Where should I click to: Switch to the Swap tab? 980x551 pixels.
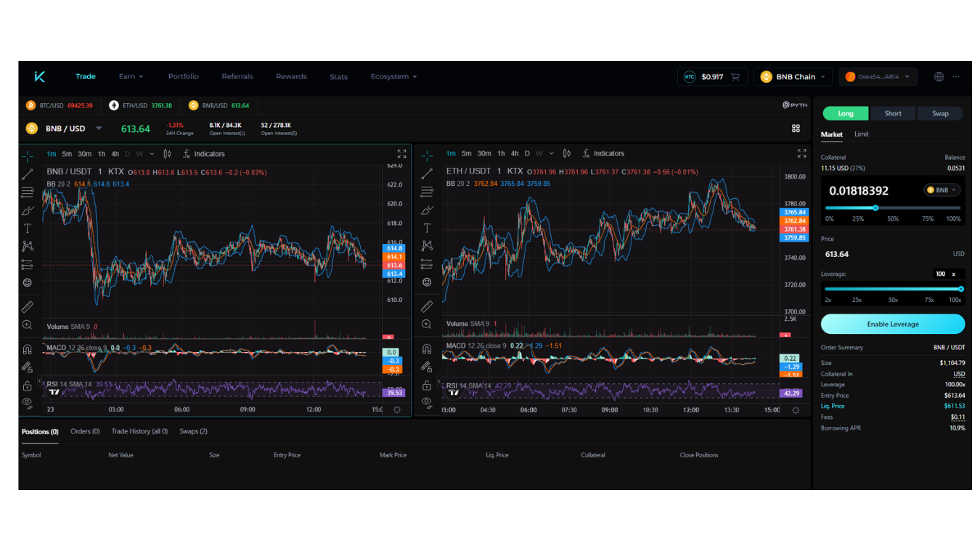point(940,113)
